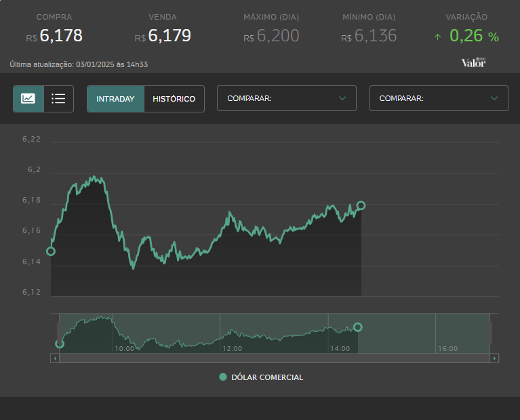Click the navigator right scroll arrow
Screen dimensions: 520x420
(x=494, y=358)
